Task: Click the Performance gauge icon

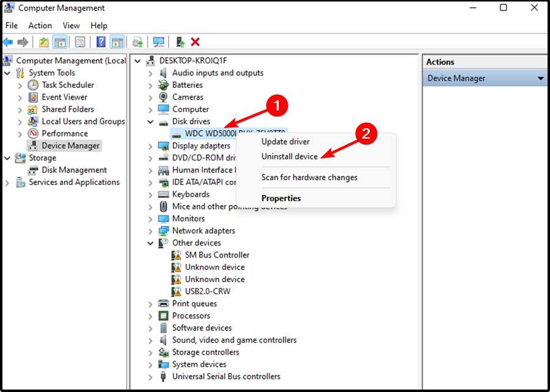Action: (x=33, y=134)
